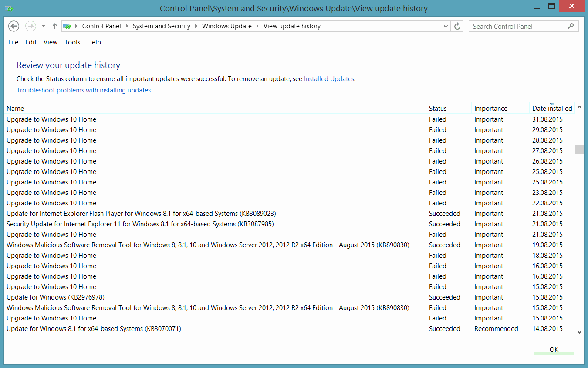
Task: Open the Tools menu
Action: 72,42
